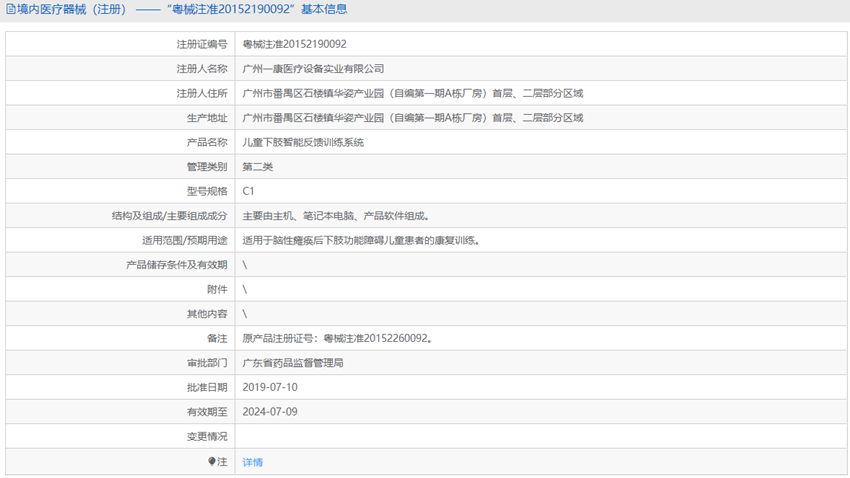Image resolution: width=850 pixels, height=478 pixels.
Task: Select approval date 2019-07-10
Action: [270, 387]
